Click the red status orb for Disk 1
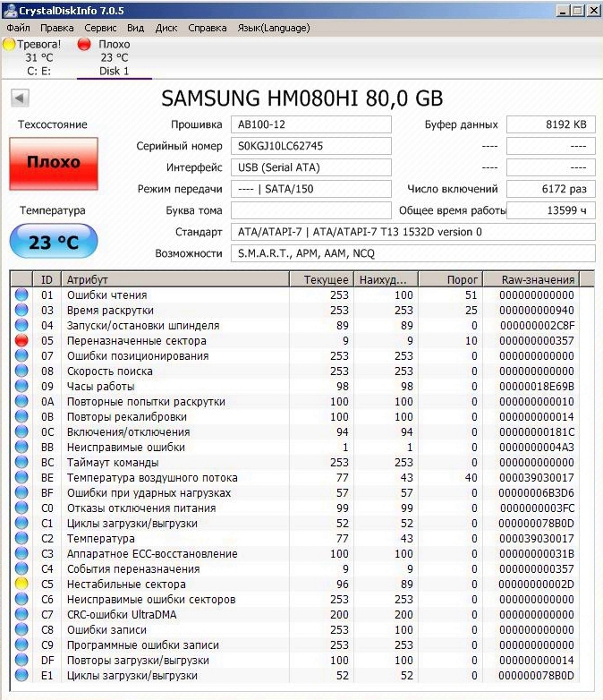The width and height of the screenshot is (603, 700). (84, 44)
